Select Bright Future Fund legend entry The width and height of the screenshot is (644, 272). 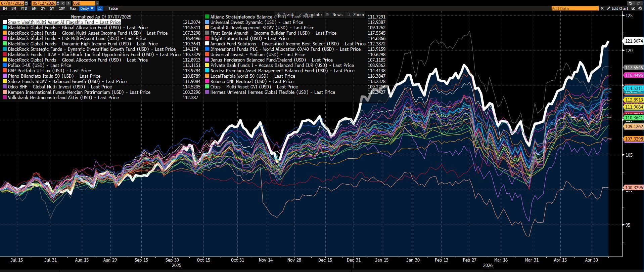pyautogui.click(x=249, y=38)
